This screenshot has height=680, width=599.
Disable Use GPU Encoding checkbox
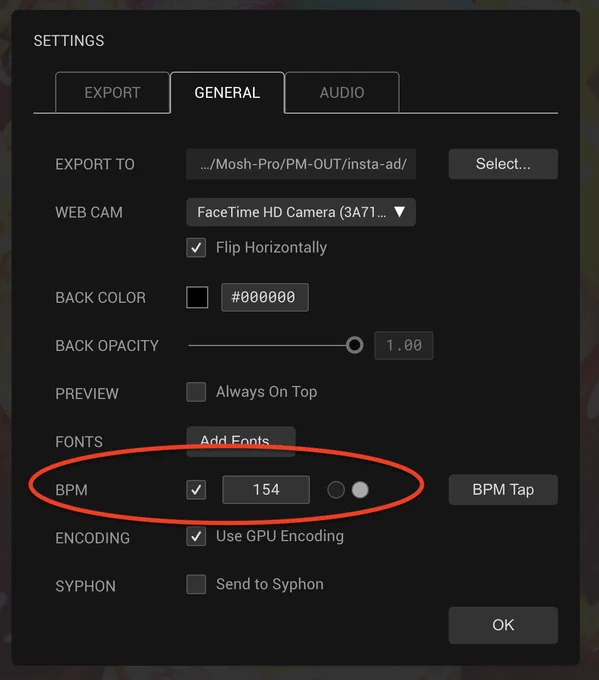(196, 536)
